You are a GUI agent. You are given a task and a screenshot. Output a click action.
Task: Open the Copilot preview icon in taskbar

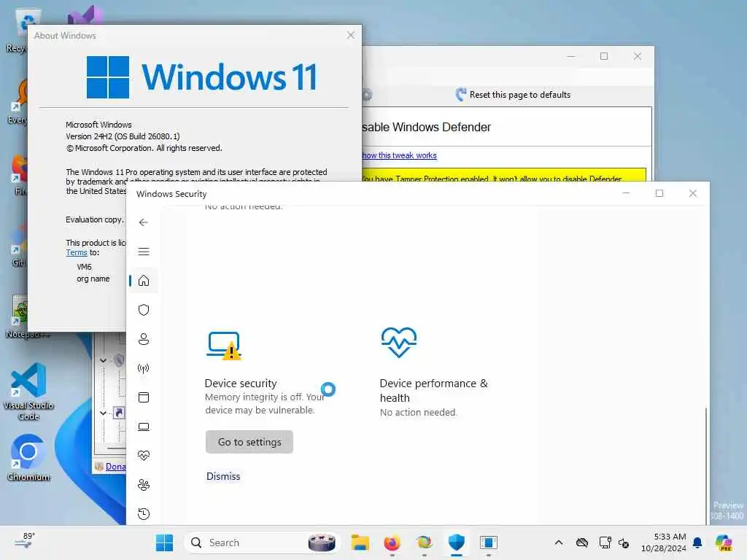point(724,542)
